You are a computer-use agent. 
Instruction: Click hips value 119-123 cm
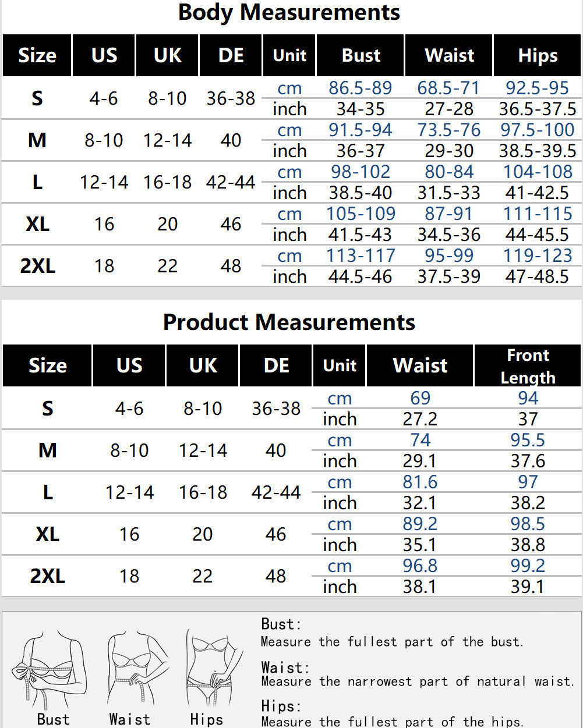point(538,255)
